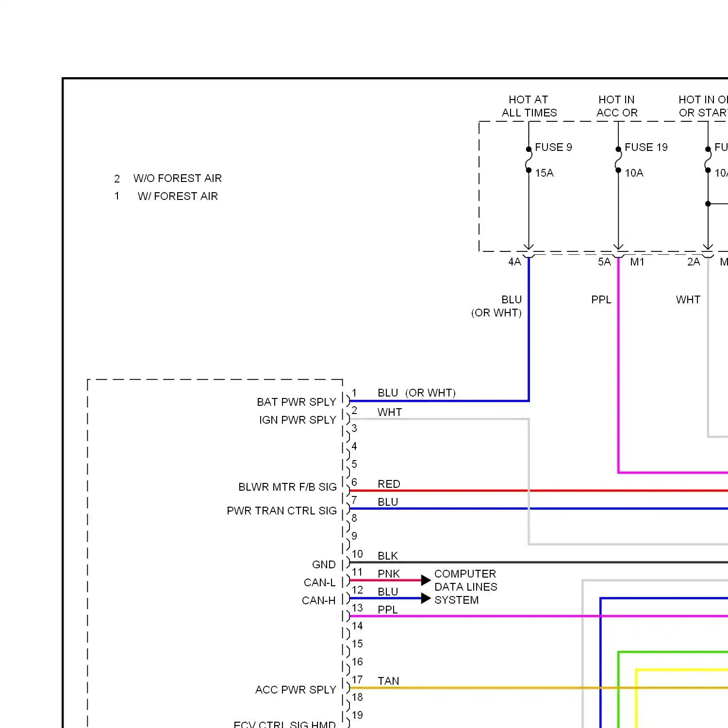Click the 'ACC PWR SPLY' pin description
This screenshot has width=728, height=728.
tap(296, 690)
